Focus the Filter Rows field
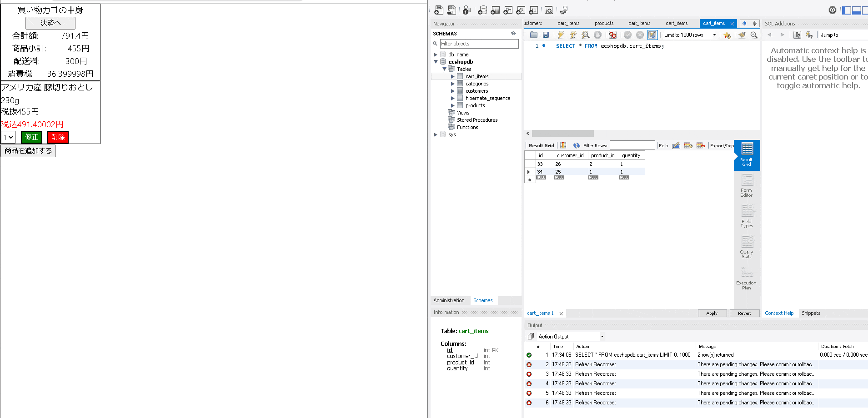Viewport: 868px width, 418px height. [632, 145]
